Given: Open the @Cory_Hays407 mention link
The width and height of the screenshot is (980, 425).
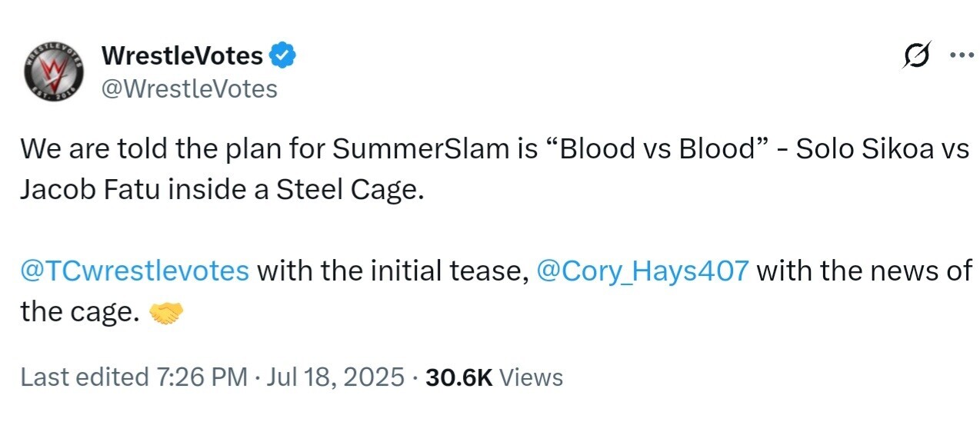Looking at the screenshot, I should [x=641, y=271].
